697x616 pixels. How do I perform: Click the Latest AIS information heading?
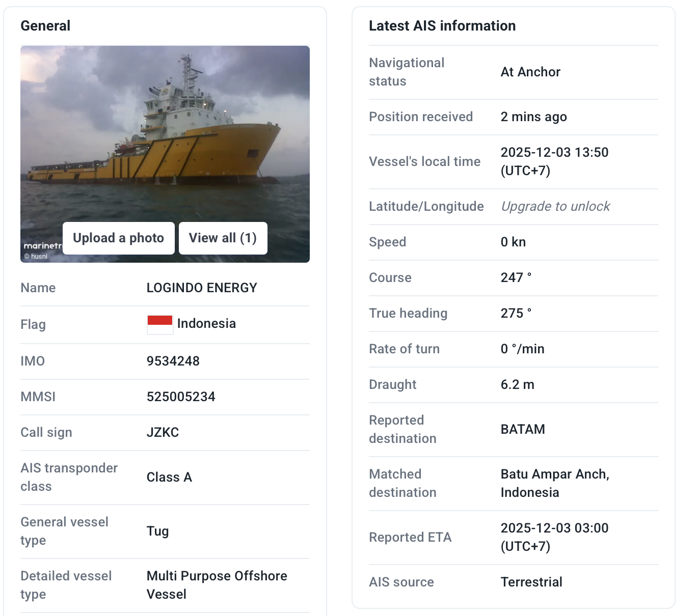(x=442, y=25)
